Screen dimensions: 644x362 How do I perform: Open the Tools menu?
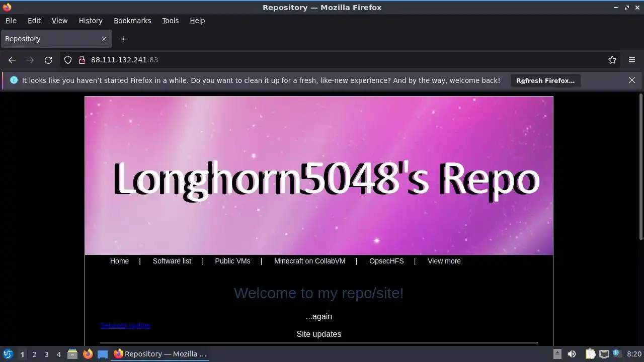170,21
